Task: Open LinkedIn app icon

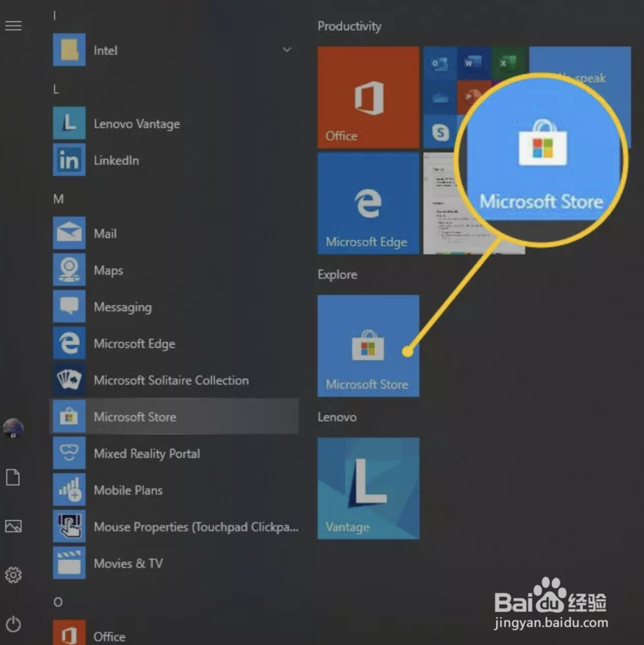Action: (x=69, y=160)
